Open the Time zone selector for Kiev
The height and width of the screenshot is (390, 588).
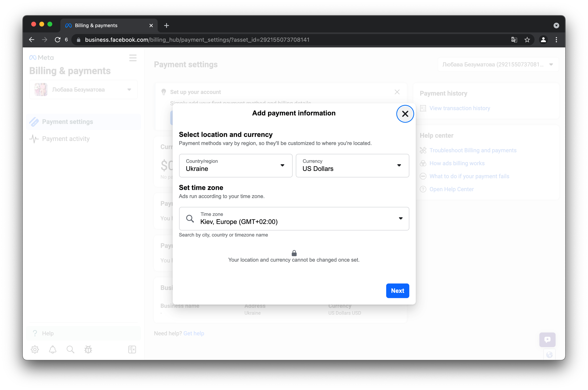tap(294, 219)
